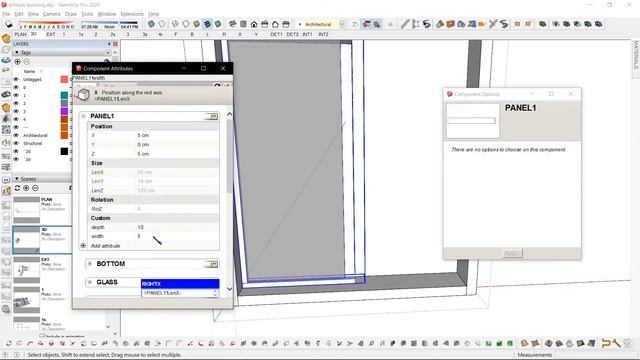Image resolution: width=640 pixels, height=360 pixels.
Task: Open the Draw menu
Action: tap(71, 14)
